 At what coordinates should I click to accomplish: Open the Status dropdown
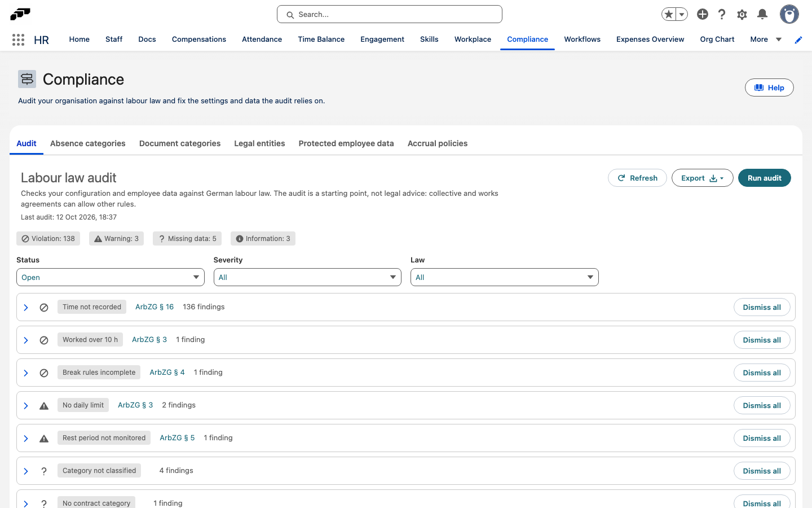tap(111, 277)
